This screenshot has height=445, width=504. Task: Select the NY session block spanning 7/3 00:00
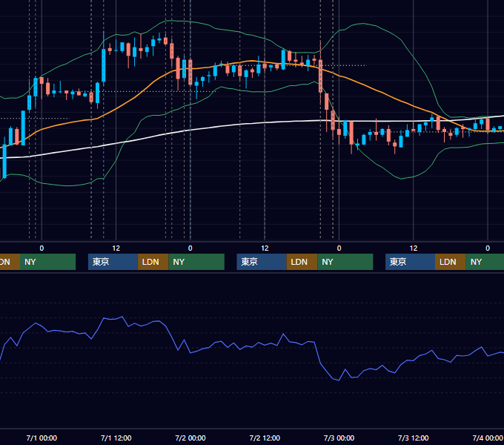345,262
